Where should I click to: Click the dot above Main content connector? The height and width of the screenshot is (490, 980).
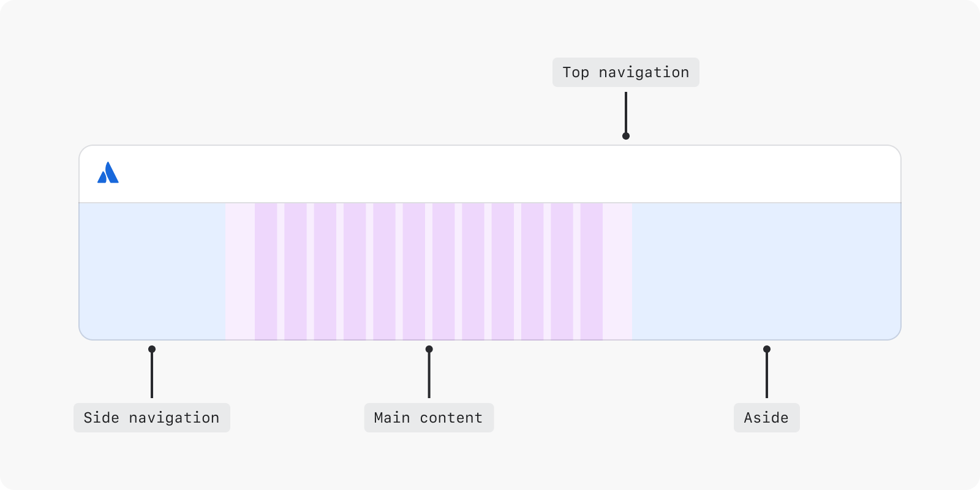[429, 349]
